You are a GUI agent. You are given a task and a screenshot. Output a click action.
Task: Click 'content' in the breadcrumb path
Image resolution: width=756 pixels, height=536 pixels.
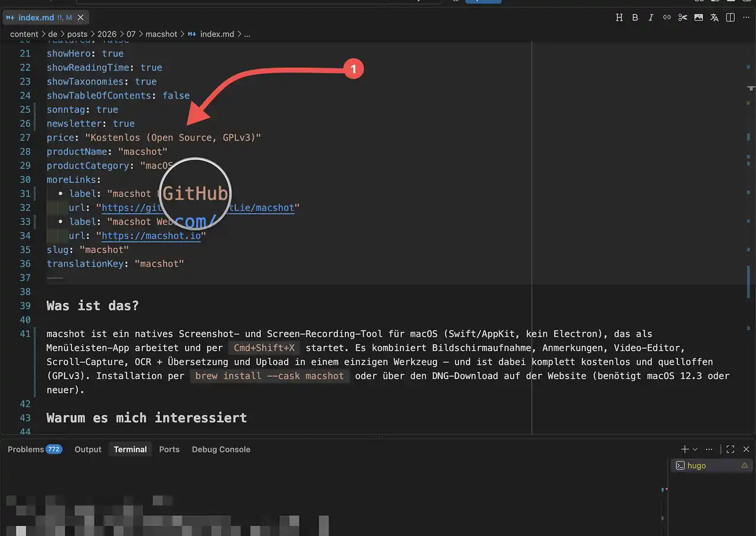pyautogui.click(x=24, y=34)
